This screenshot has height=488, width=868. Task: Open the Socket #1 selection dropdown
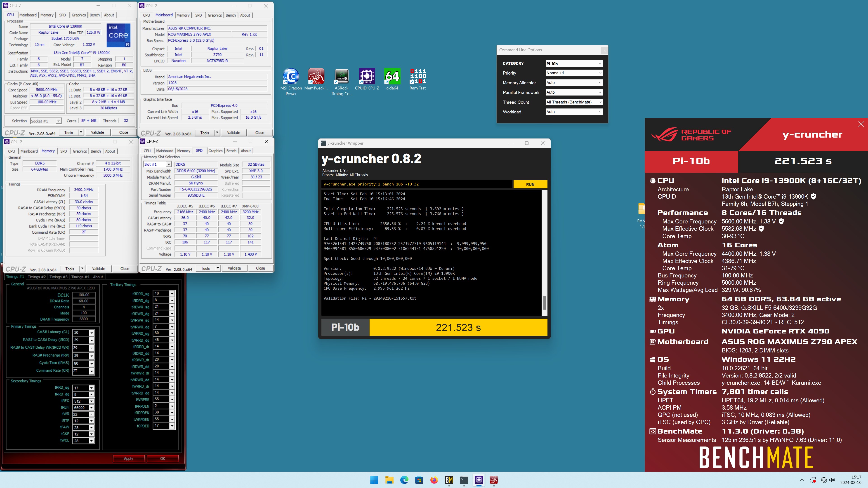click(45, 121)
